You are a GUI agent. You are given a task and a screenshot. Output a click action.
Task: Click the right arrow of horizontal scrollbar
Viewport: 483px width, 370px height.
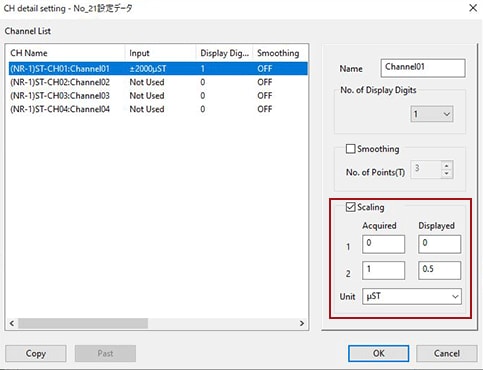(302, 323)
